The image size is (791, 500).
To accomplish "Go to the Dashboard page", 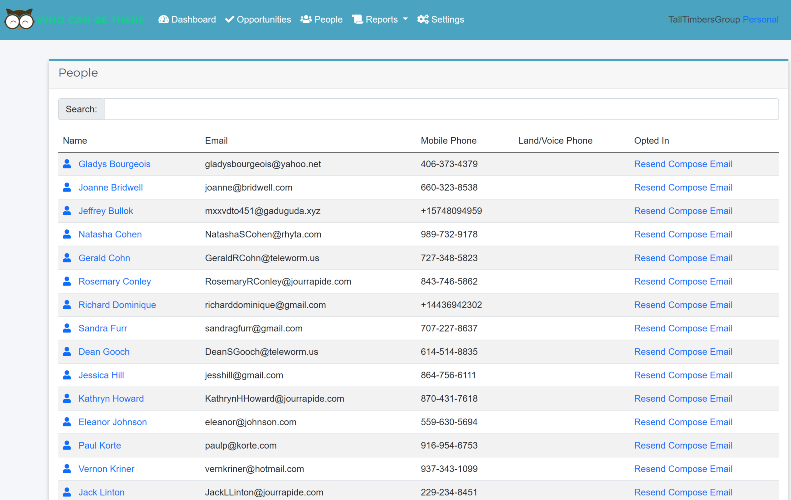I will [187, 20].
